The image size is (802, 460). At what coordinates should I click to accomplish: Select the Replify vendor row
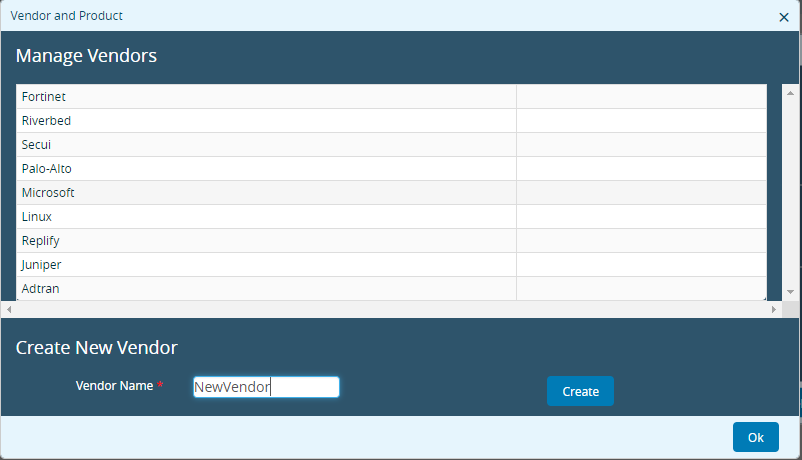(391, 241)
